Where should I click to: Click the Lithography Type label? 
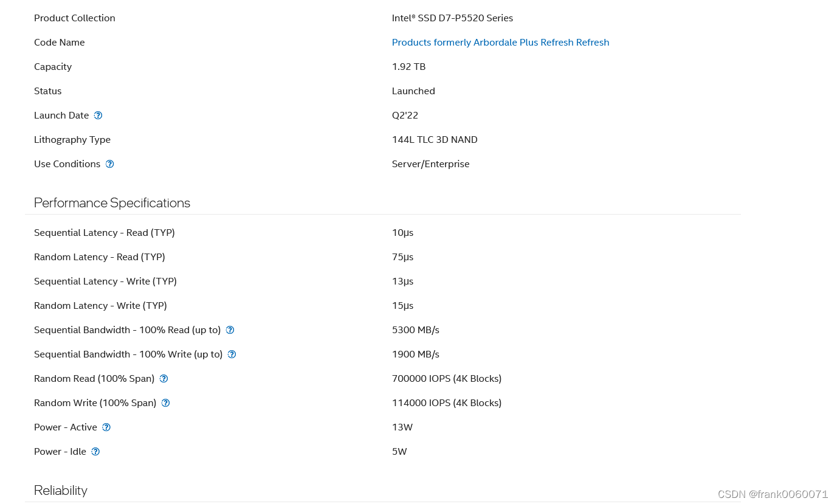[x=72, y=140]
